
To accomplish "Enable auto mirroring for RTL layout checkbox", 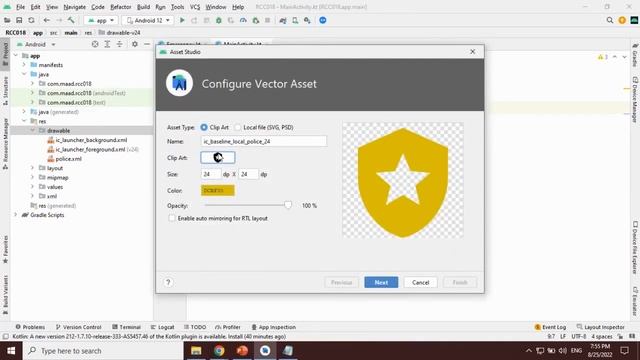I will point(172,218).
